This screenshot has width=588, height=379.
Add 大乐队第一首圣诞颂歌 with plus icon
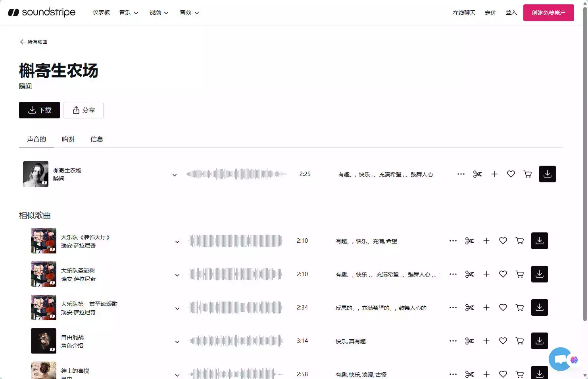click(486, 307)
